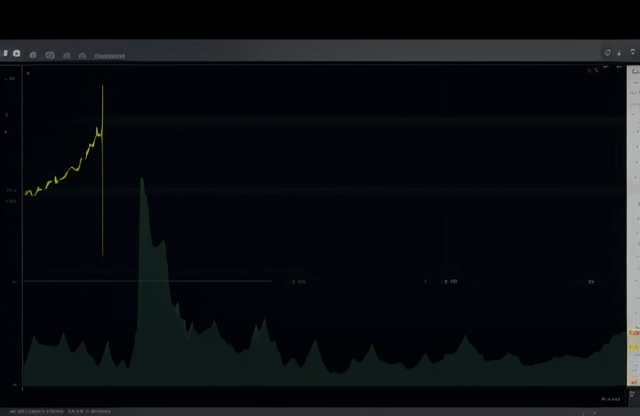
Task: Click the icon just left of toolbar title text
Action: coord(82,55)
